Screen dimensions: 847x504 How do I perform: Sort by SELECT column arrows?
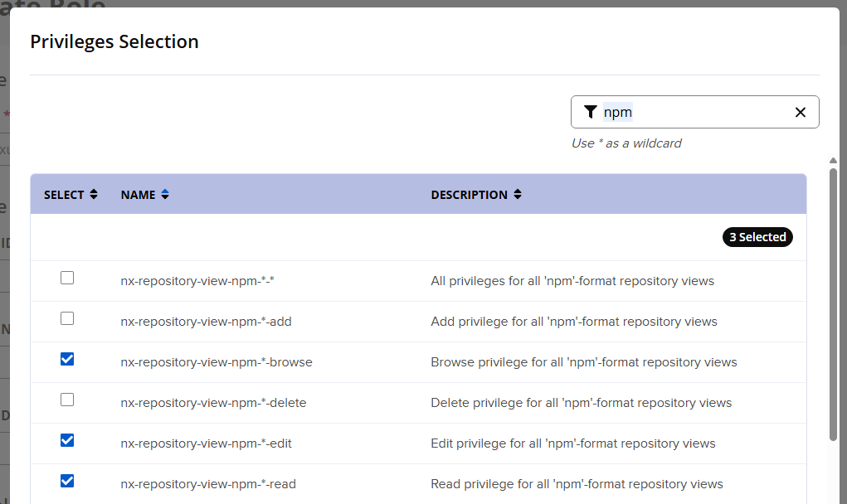(94, 194)
